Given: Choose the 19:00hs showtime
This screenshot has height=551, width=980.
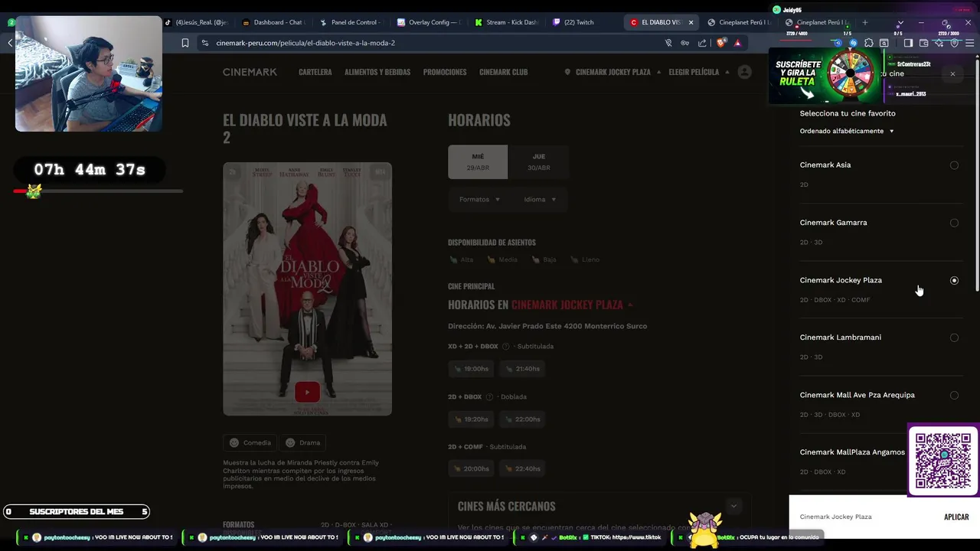Looking at the screenshot, I should click(471, 369).
